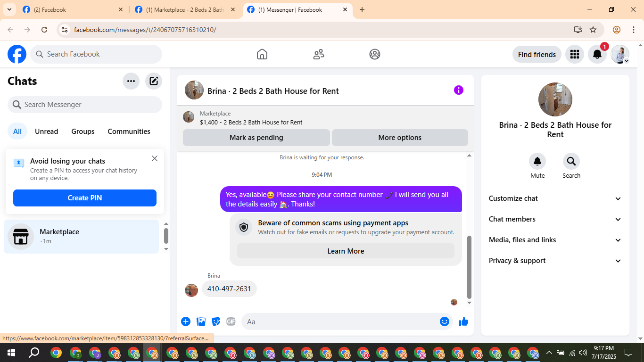
Task: Open Chats options three-dot button
Action: point(131,81)
